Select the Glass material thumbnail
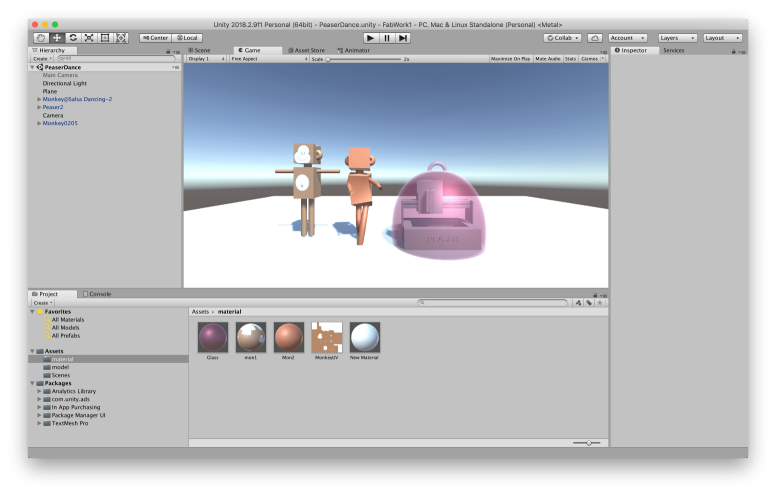 coord(213,337)
